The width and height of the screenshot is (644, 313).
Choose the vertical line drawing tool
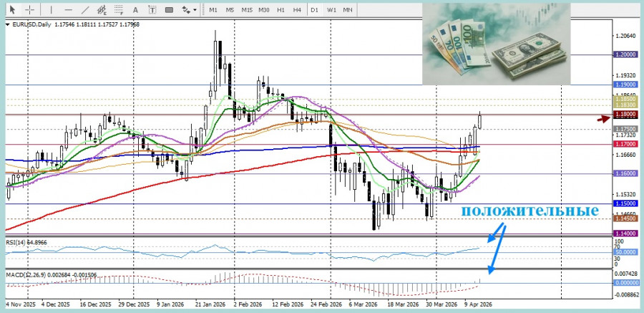(51, 10)
